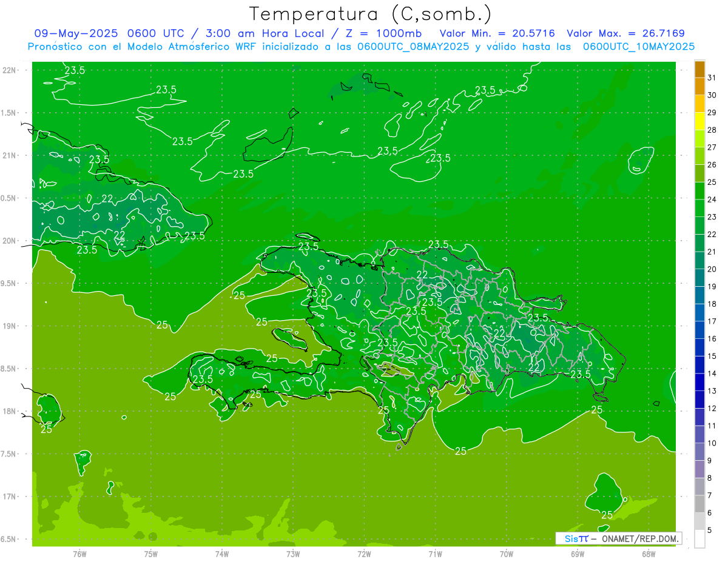Click the colorbar swatch above the 31 label
The height and width of the screenshot is (562, 728).
[x=699, y=69]
